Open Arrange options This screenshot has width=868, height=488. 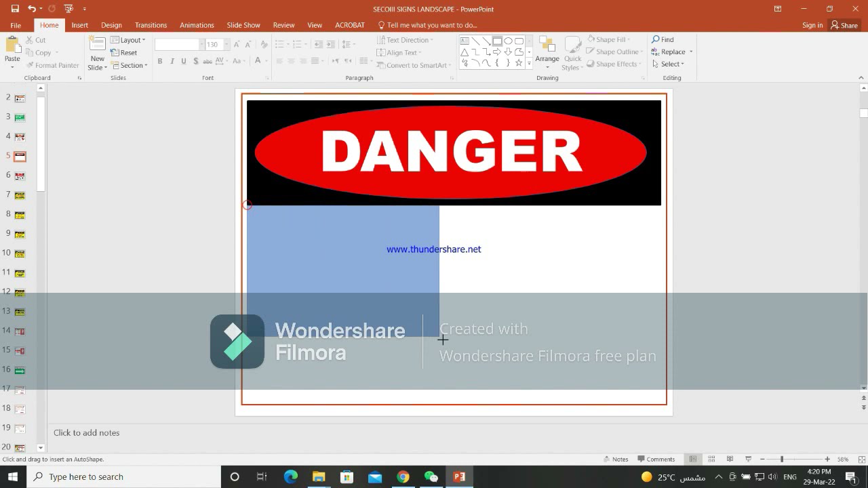point(547,54)
